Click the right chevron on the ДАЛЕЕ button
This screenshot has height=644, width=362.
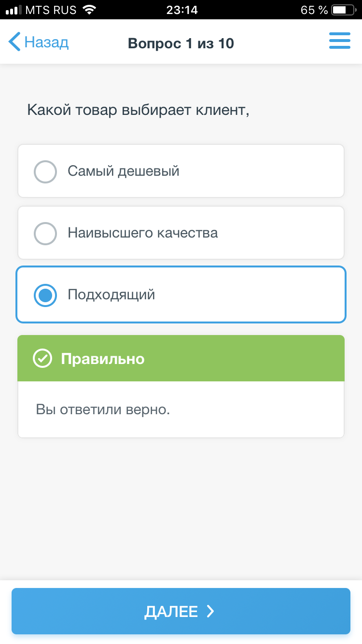point(210,612)
